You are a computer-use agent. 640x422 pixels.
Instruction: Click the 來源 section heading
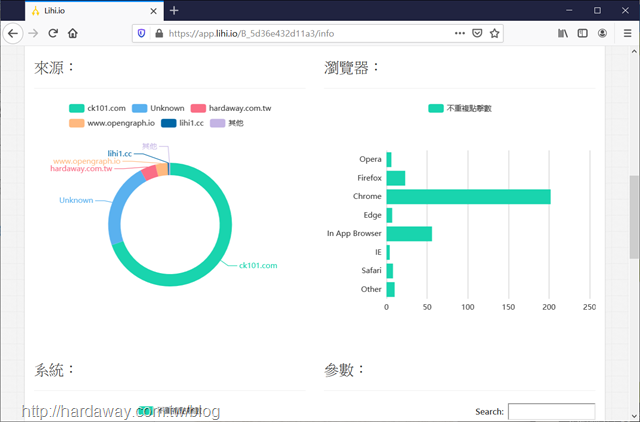coord(53,67)
